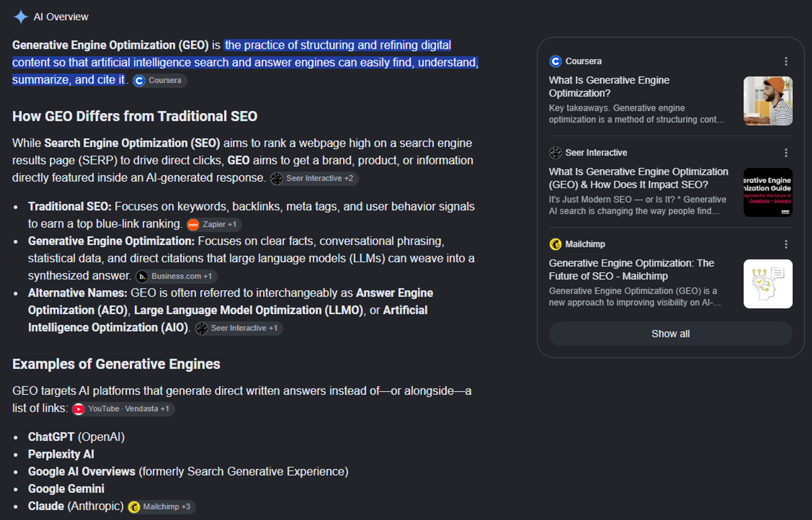
Task: Open the Coursera inline citation chip
Action: pyautogui.click(x=159, y=81)
